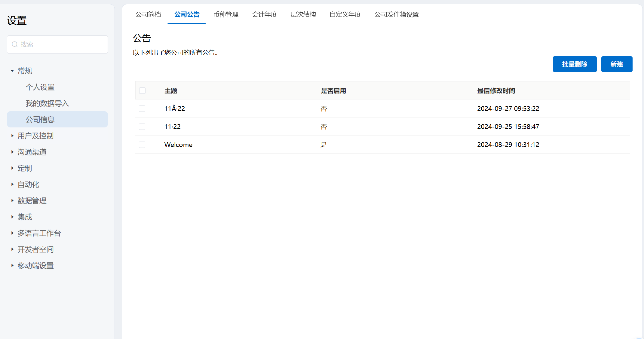Screen dimensions: 644x339
Task: Open the 公司发件箱设置 tab
Action: [x=397, y=14]
